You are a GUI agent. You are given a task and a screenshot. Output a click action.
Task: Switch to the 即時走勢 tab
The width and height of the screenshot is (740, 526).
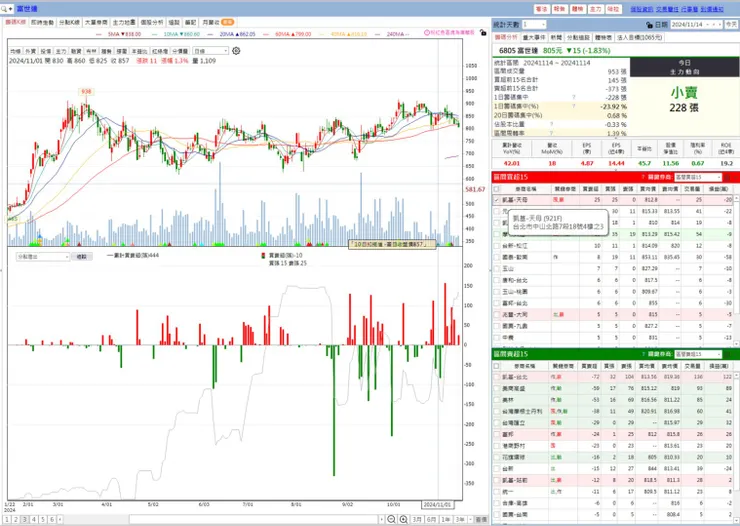pos(42,22)
